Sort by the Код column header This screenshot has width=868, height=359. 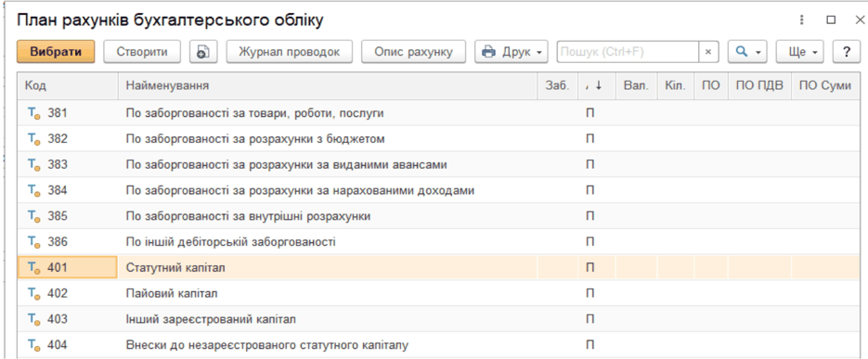tap(68, 86)
